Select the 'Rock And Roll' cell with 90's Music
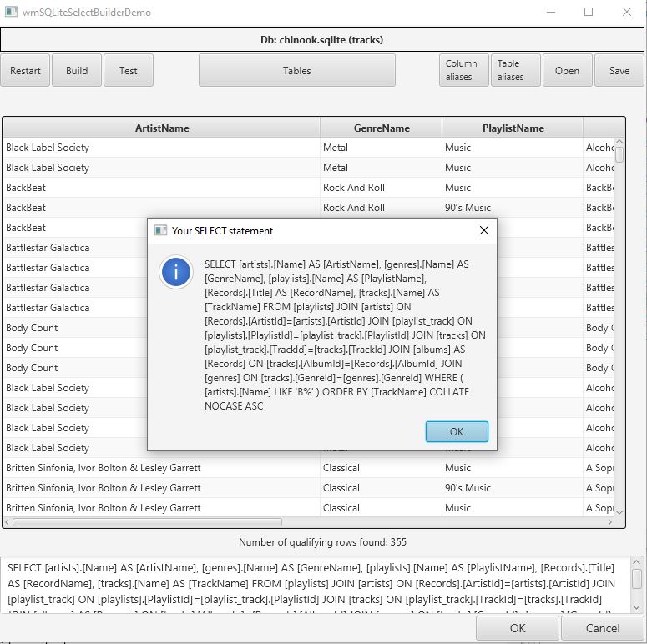The height and width of the screenshot is (644, 647). click(381, 208)
